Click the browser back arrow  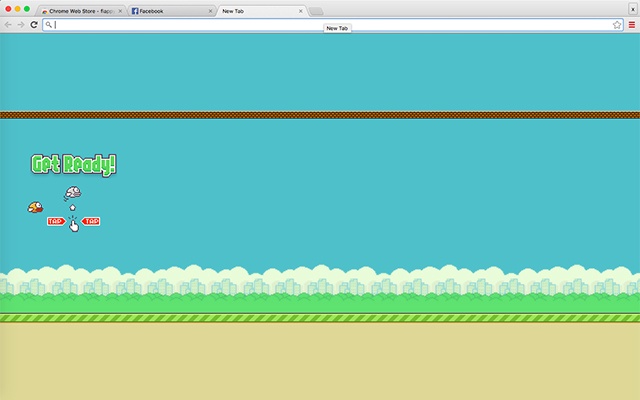(8, 25)
